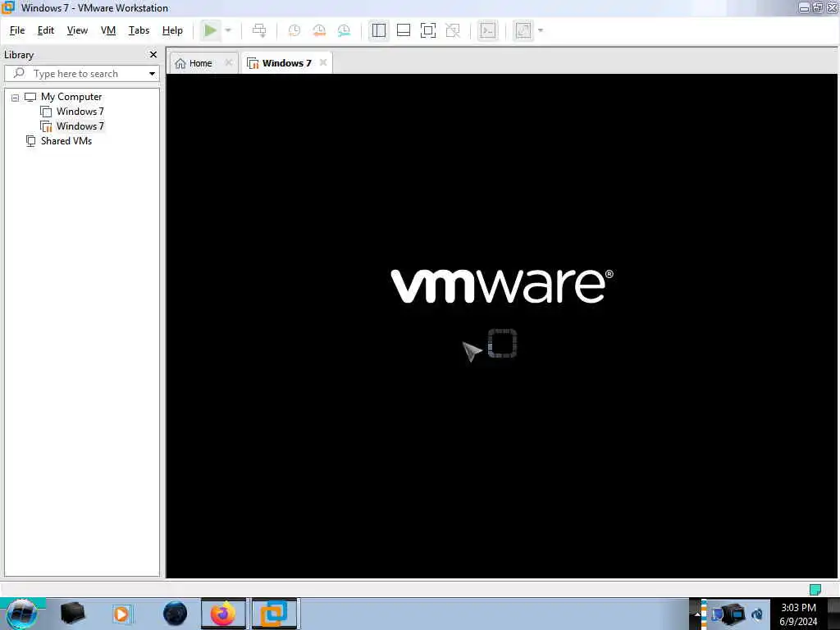Image resolution: width=840 pixels, height=630 pixels.
Task: Open the power options dropdown arrow
Action: pyautogui.click(x=228, y=30)
